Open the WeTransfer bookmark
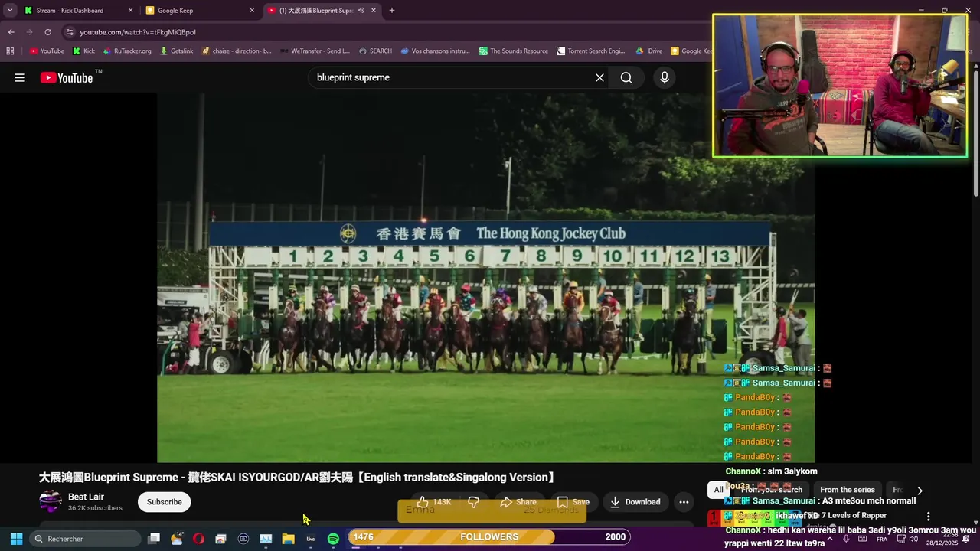The height and width of the screenshot is (551, 980). [315, 51]
